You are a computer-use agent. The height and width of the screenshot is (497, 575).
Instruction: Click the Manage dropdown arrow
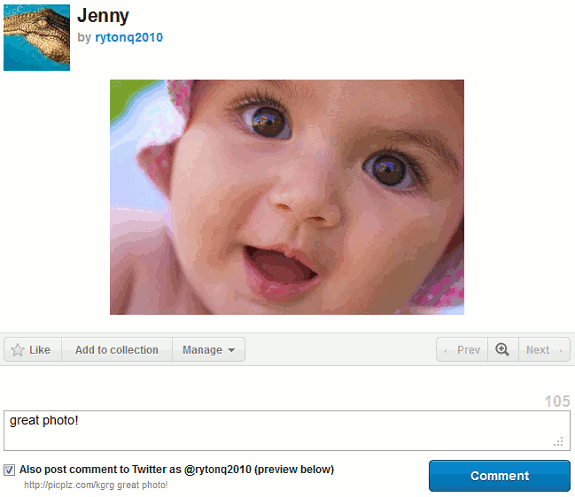[x=231, y=350]
